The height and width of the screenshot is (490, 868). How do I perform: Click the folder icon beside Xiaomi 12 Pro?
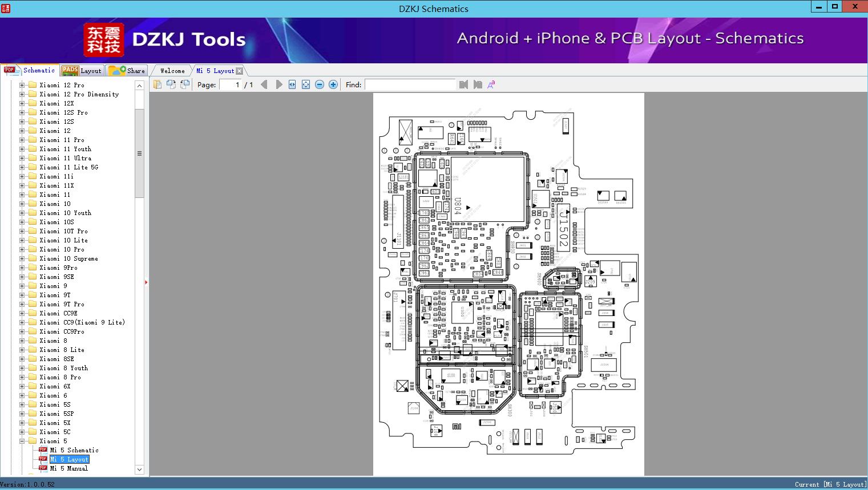33,85
